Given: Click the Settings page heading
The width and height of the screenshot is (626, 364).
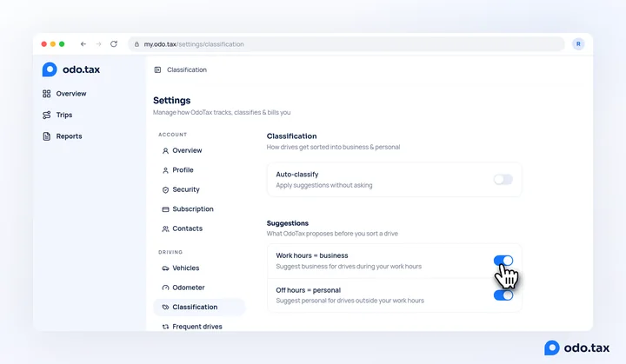Looking at the screenshot, I should pos(171,101).
